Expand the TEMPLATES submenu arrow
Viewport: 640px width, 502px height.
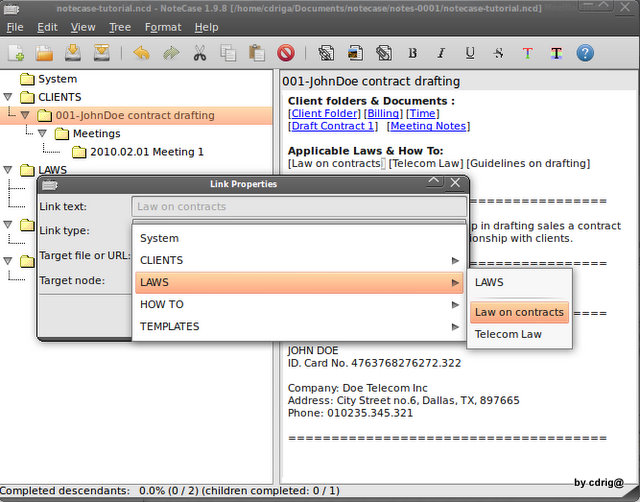click(x=455, y=327)
